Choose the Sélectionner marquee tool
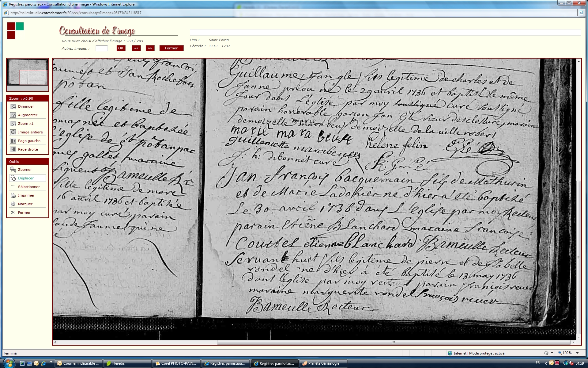 click(x=13, y=187)
